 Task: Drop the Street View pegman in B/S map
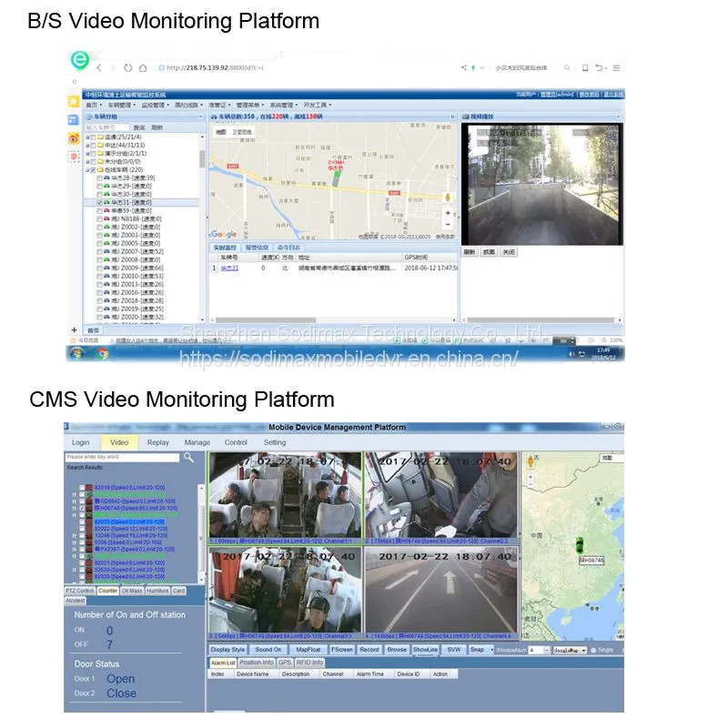448,197
